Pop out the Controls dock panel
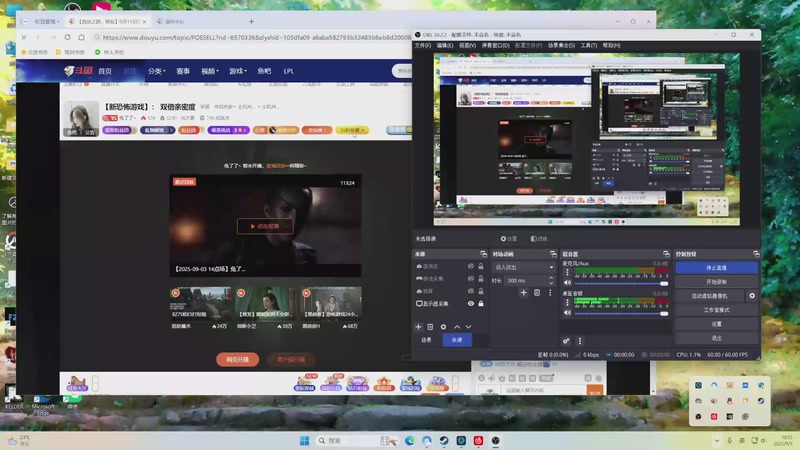Image resolution: width=800 pixels, height=450 pixels. tap(756, 254)
